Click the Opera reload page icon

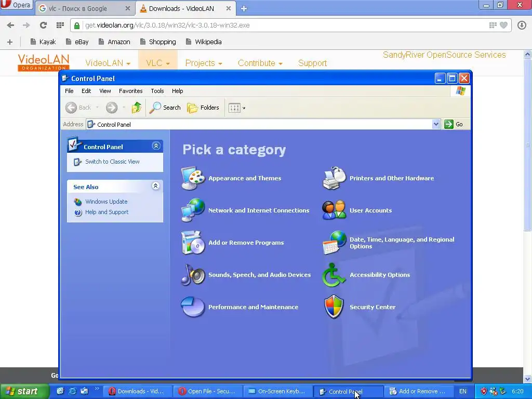pyautogui.click(x=43, y=25)
